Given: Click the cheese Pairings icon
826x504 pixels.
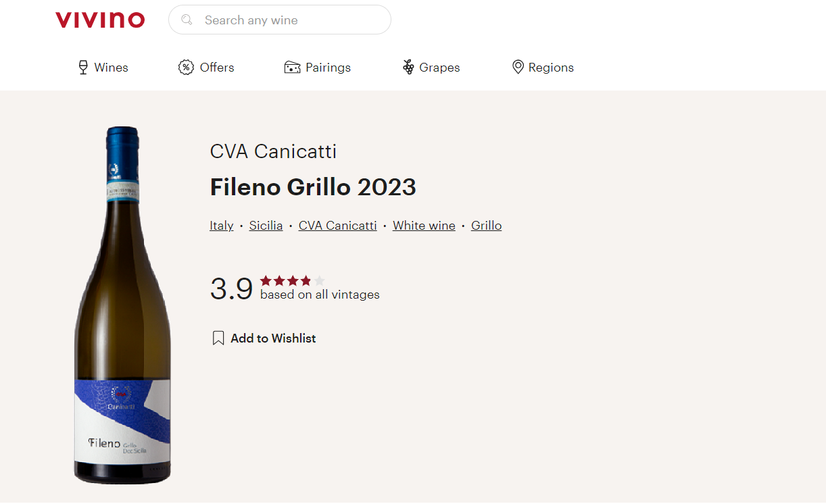Looking at the screenshot, I should (292, 68).
